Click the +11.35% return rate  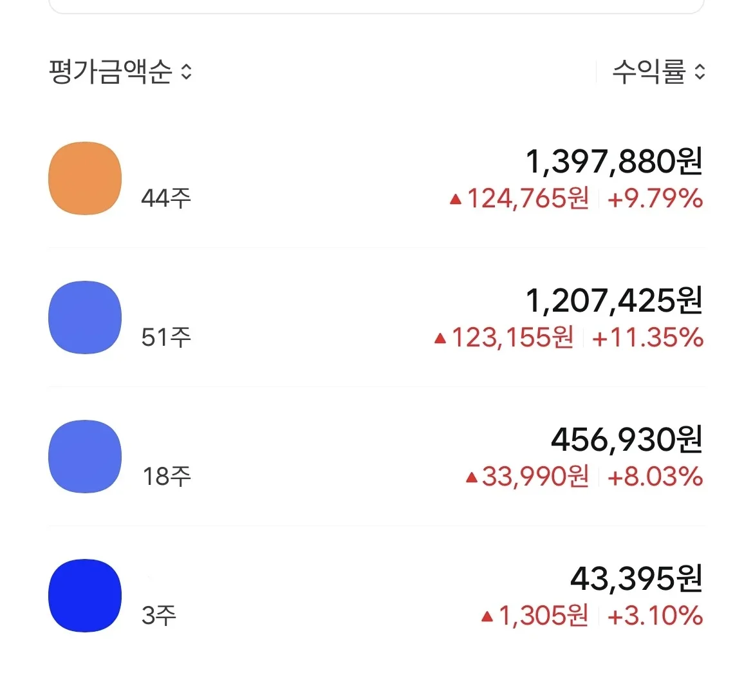tap(647, 337)
